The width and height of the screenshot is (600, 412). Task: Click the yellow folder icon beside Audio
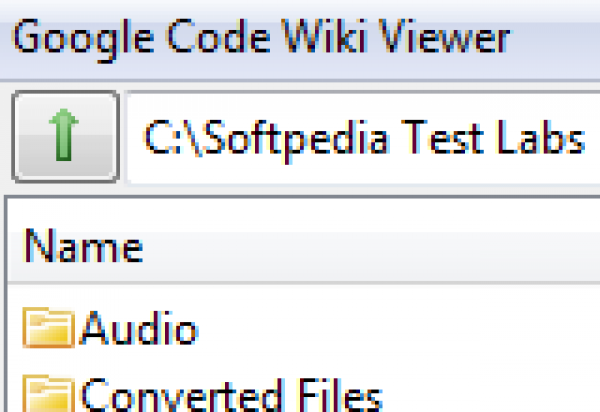49,329
